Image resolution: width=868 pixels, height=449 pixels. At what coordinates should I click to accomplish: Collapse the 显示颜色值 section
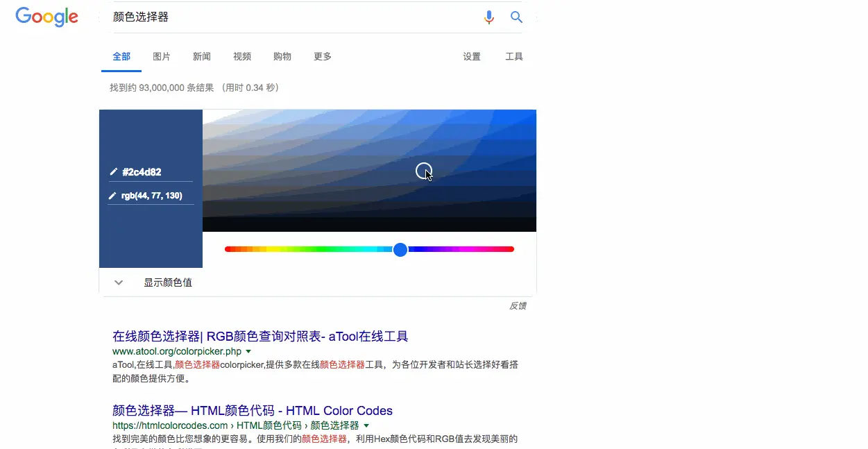118,282
